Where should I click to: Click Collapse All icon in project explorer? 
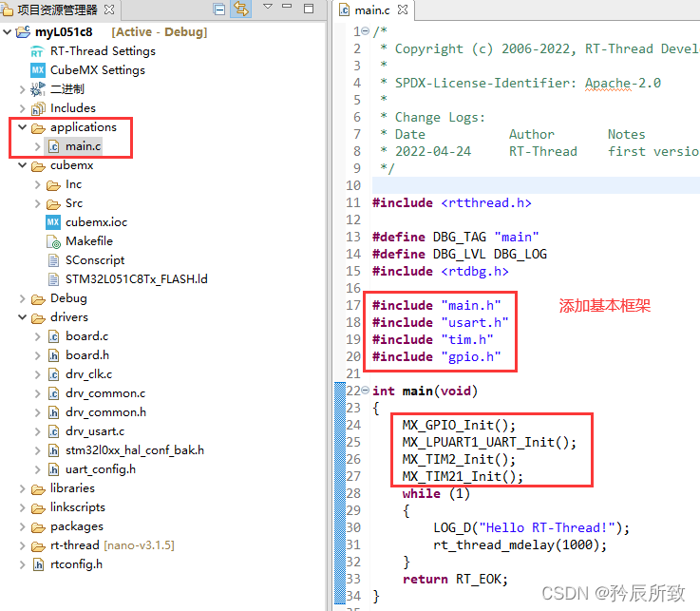click(219, 9)
